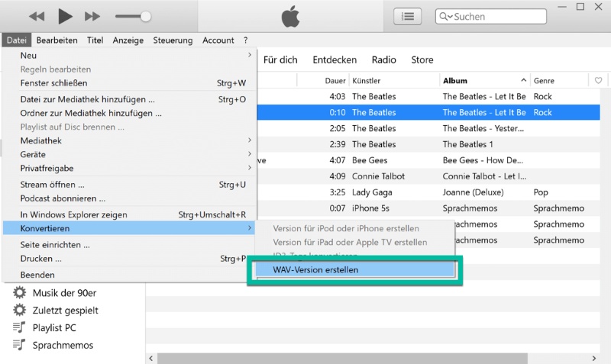
Task: Switch to the Für dich tab
Action: coord(280,60)
